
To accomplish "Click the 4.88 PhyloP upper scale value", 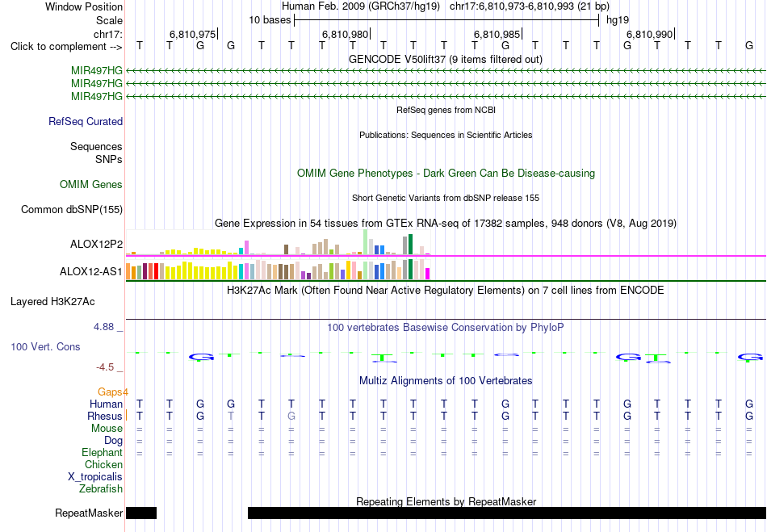I will pyautogui.click(x=103, y=327).
